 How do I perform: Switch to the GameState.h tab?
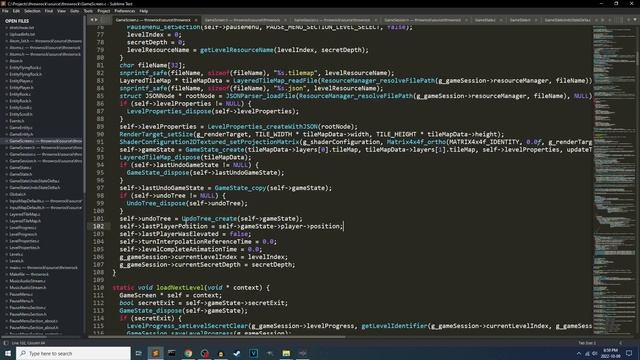coord(520,20)
